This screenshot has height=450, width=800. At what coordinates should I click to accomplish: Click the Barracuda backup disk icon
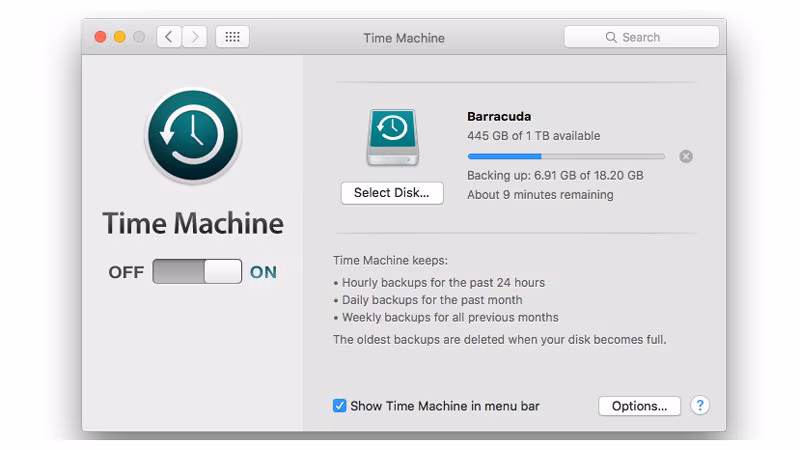(392, 137)
